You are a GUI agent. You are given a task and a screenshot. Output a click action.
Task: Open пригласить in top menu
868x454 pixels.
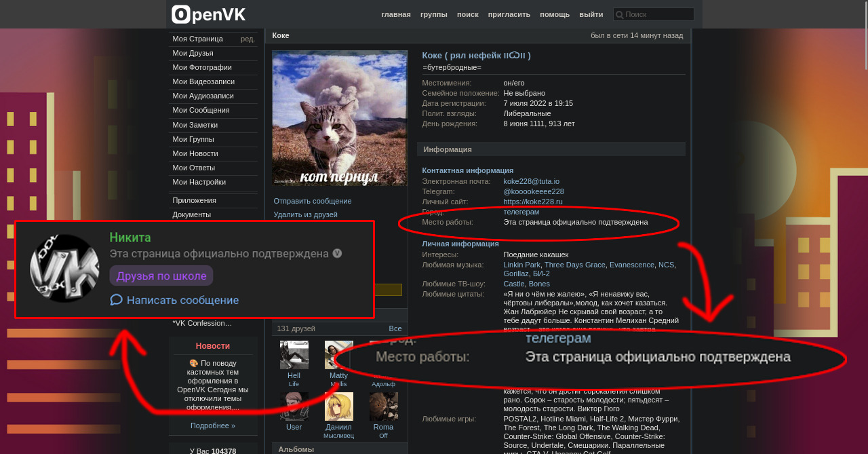point(509,14)
